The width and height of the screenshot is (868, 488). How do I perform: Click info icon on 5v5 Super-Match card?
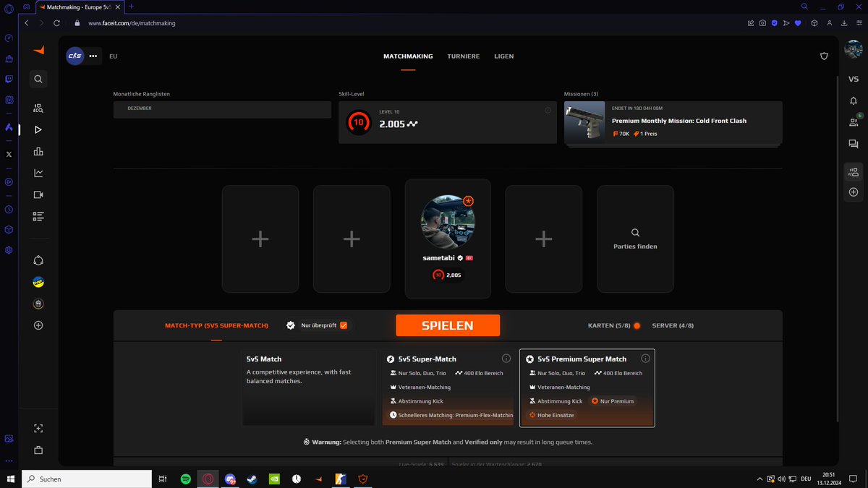[x=506, y=359]
